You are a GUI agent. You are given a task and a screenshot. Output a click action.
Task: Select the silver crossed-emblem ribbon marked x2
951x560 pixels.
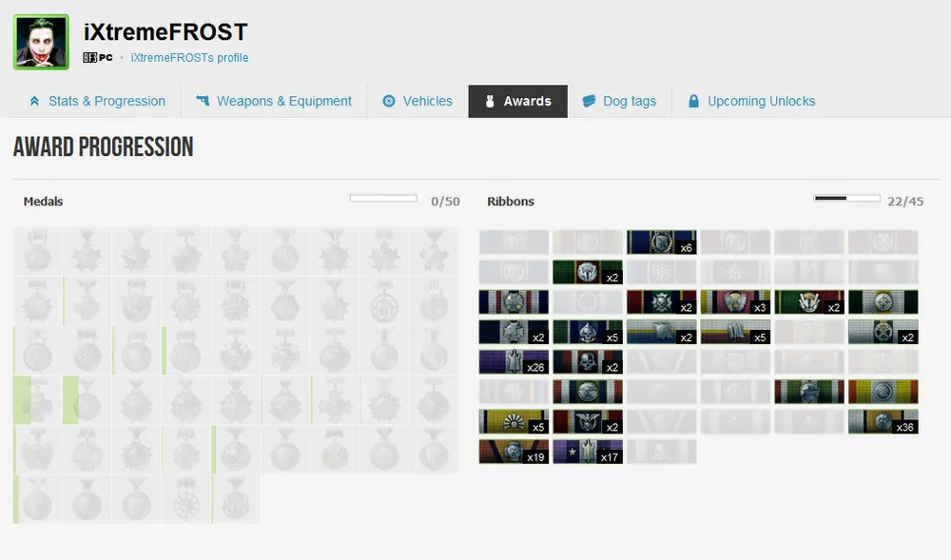point(883,332)
